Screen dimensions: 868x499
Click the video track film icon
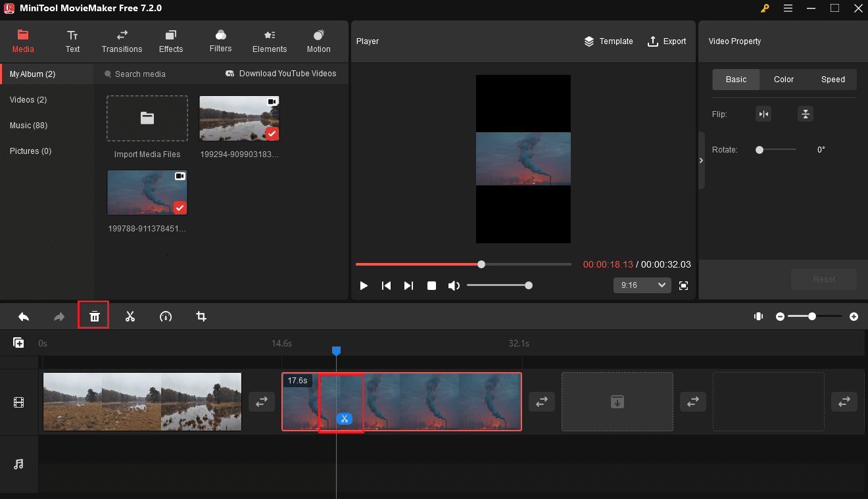click(18, 402)
